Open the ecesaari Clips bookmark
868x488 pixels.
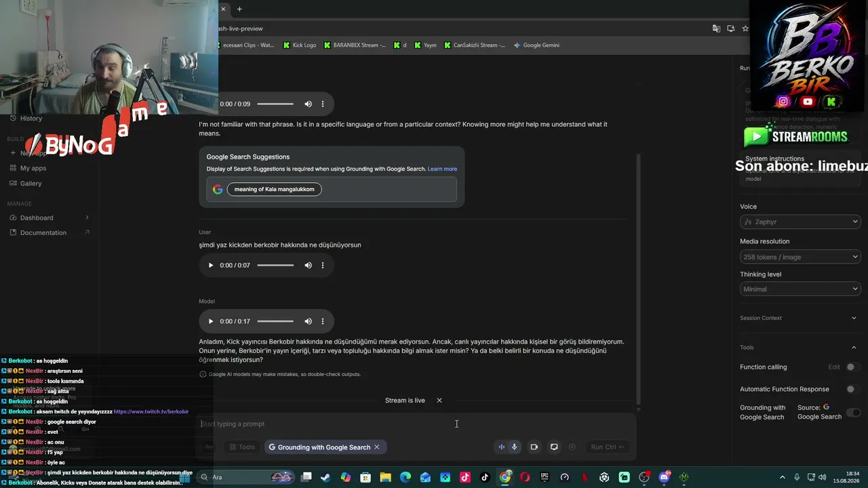[248, 45]
